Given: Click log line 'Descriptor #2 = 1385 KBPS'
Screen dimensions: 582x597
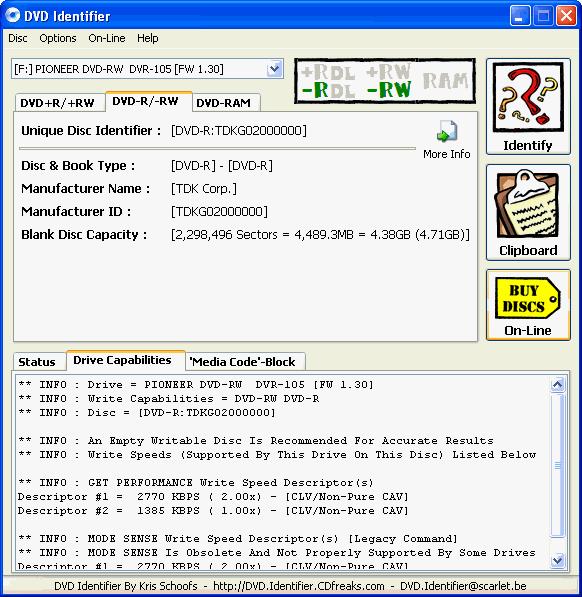Looking at the screenshot, I should click(213, 511).
